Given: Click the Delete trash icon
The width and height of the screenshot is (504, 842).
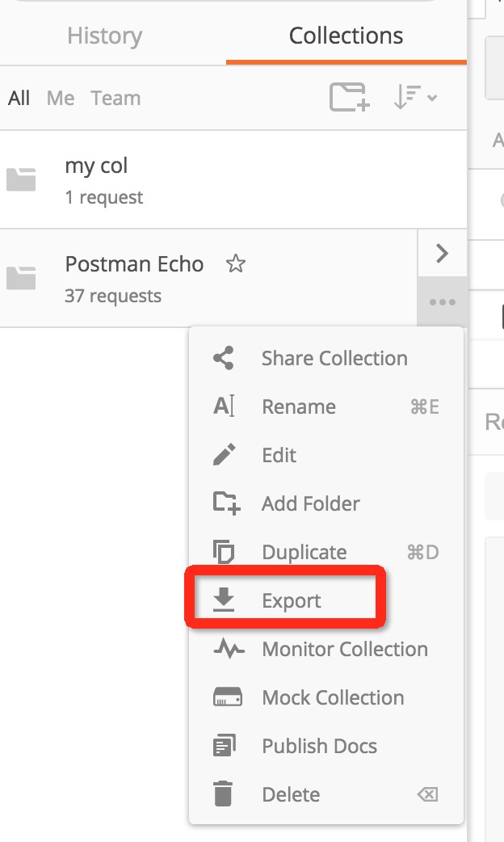Looking at the screenshot, I should click(x=224, y=794).
